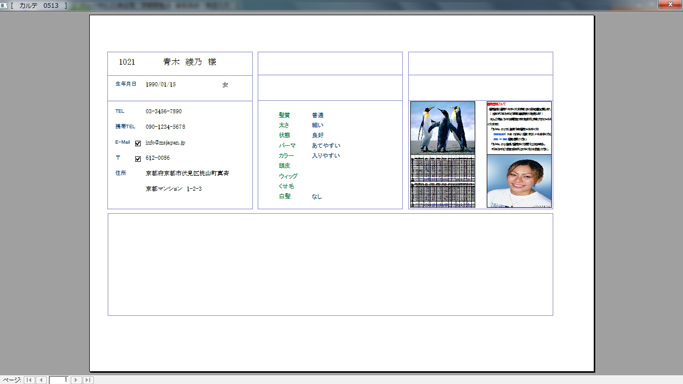Click the TEL number 03-3456-7890

(164, 111)
